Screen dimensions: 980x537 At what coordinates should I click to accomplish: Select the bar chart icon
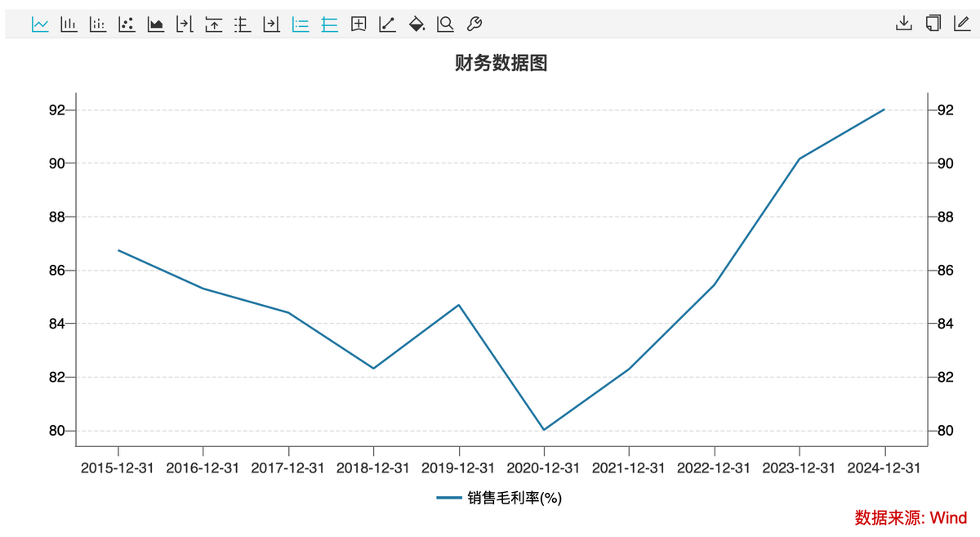click(69, 24)
